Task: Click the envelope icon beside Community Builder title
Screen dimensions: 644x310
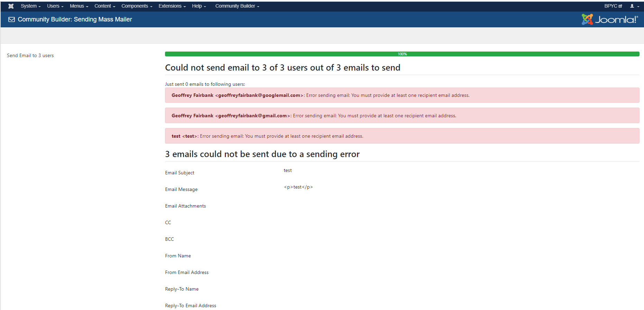Action: tap(11, 19)
